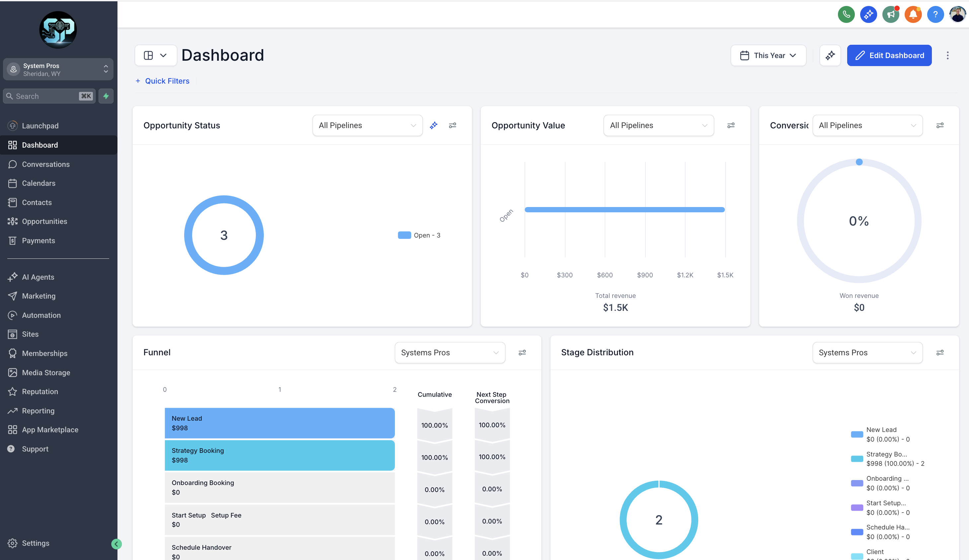Image resolution: width=969 pixels, height=560 pixels.
Task: Open the phone dialer icon in top bar
Action: 846,14
